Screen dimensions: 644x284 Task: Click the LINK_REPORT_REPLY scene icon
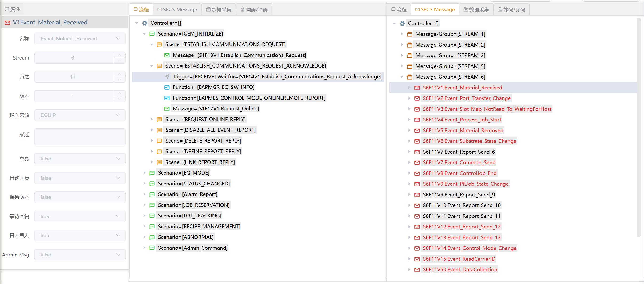coord(159,162)
